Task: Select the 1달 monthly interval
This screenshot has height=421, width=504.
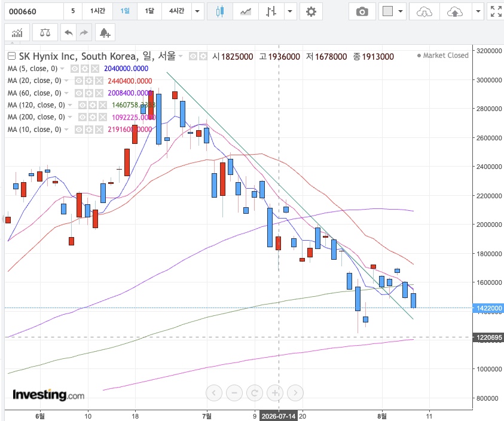Action: coord(149,11)
